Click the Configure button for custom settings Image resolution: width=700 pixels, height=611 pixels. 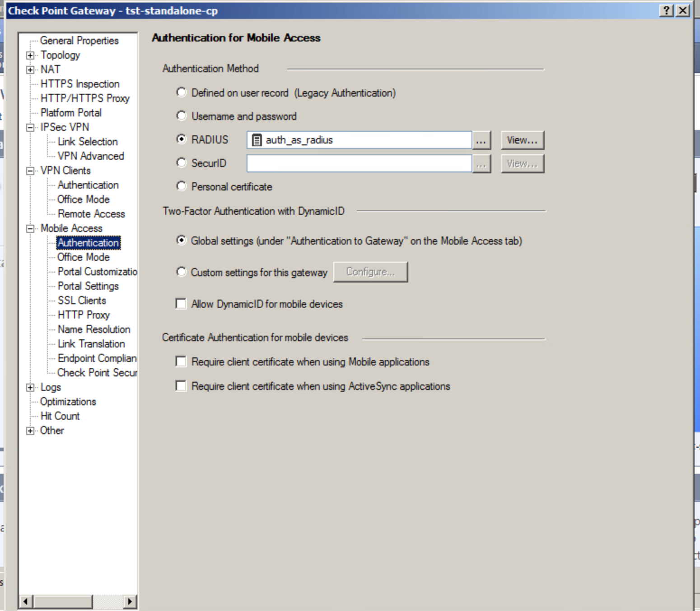pos(370,272)
